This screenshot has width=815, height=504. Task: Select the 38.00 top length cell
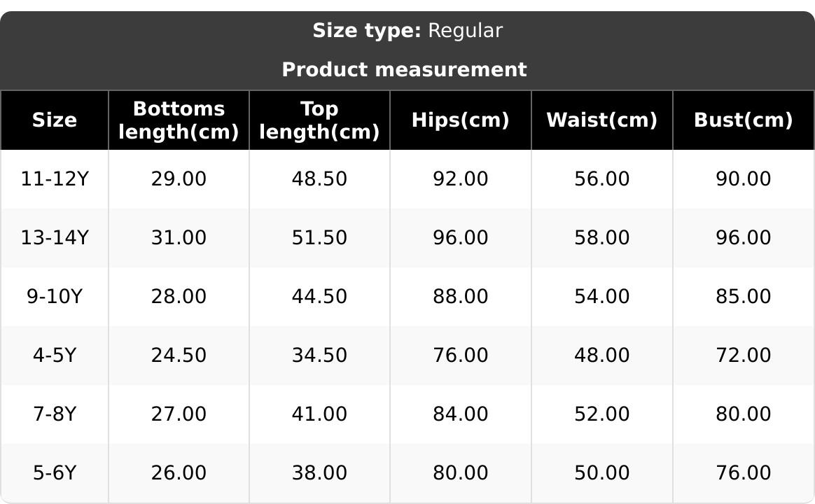click(x=319, y=473)
